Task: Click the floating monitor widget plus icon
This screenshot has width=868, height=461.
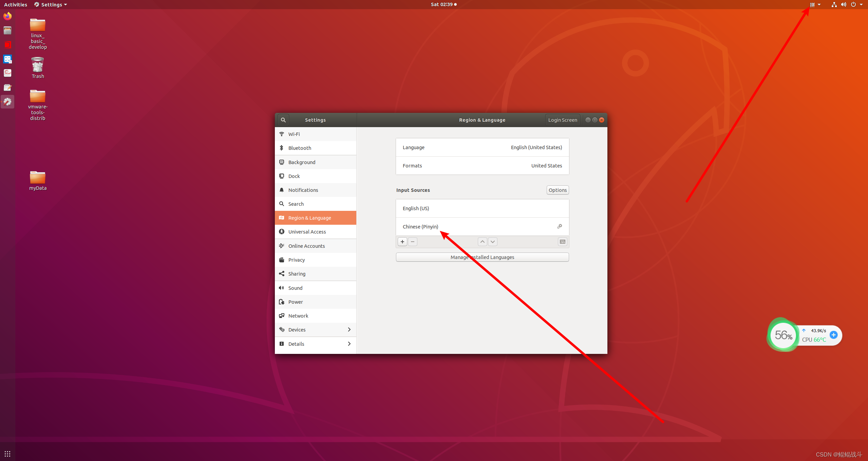Action: coord(833,335)
